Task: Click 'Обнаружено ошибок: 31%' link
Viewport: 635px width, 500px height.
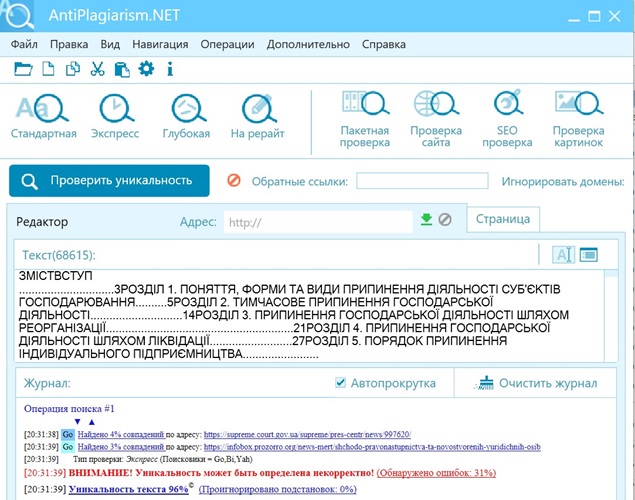Action: point(436,472)
